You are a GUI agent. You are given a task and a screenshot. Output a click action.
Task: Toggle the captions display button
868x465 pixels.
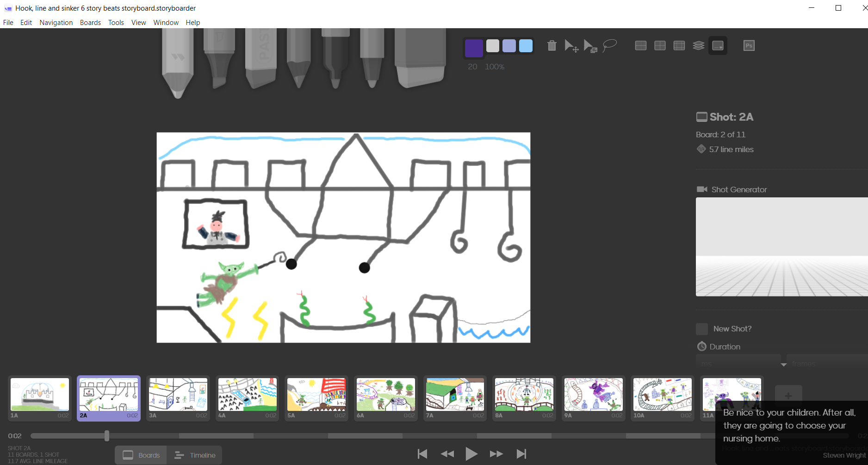coord(718,45)
